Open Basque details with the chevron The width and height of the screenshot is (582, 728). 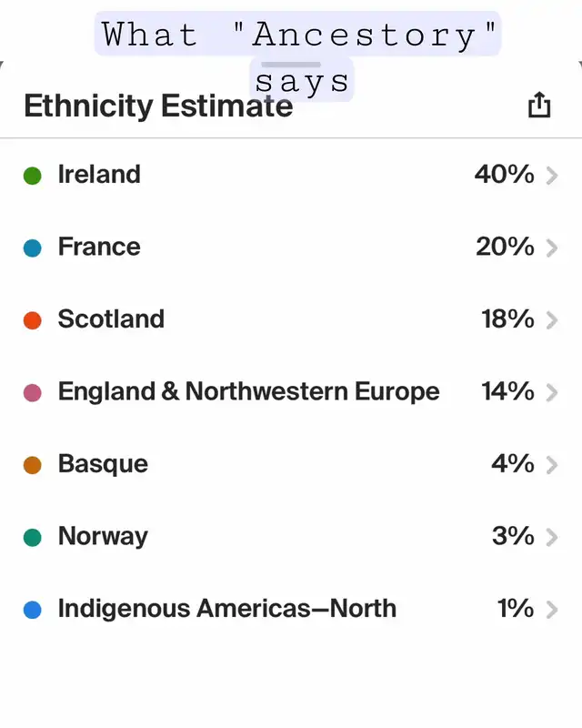552,465
